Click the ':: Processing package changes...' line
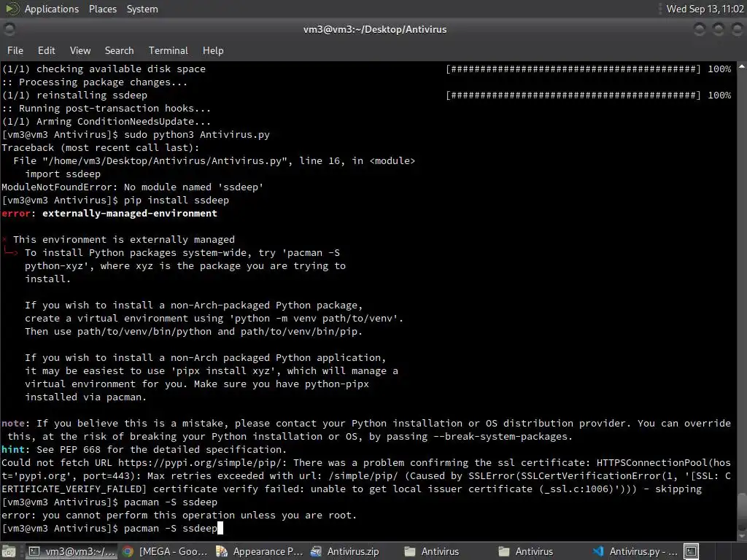This screenshot has width=747, height=560. point(94,82)
